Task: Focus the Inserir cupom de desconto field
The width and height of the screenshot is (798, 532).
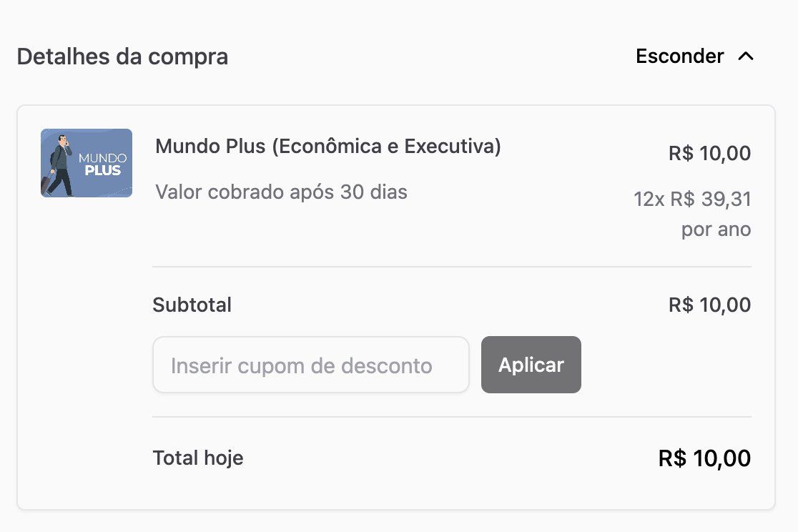Action: coord(311,365)
